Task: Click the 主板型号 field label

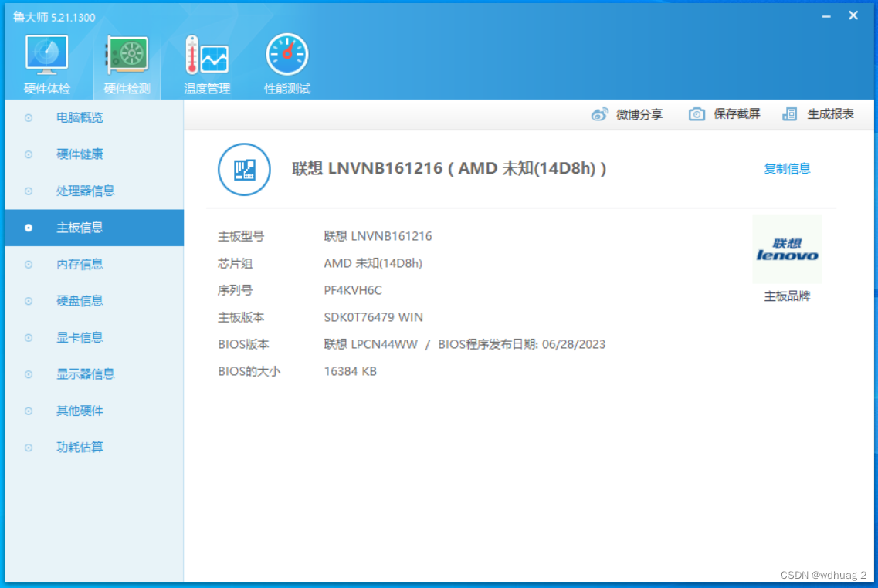Action: [241, 236]
